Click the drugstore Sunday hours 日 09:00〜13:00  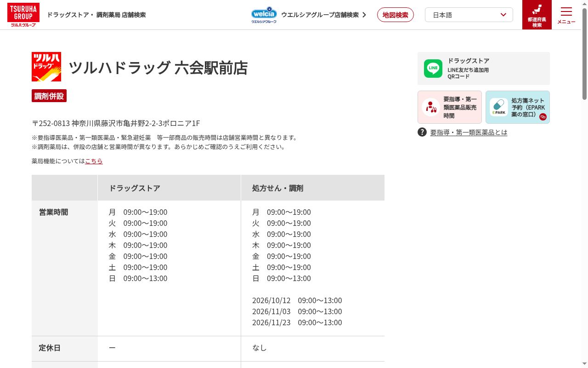[x=138, y=278]
